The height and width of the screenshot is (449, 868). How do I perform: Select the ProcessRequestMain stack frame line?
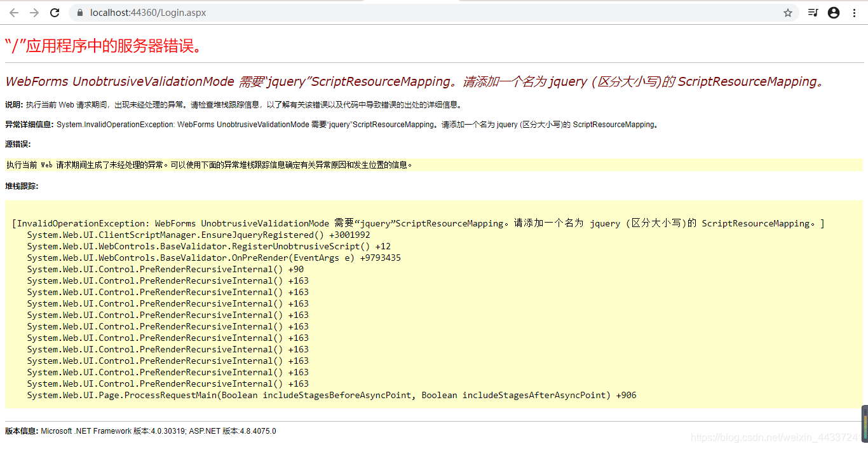tap(330, 395)
